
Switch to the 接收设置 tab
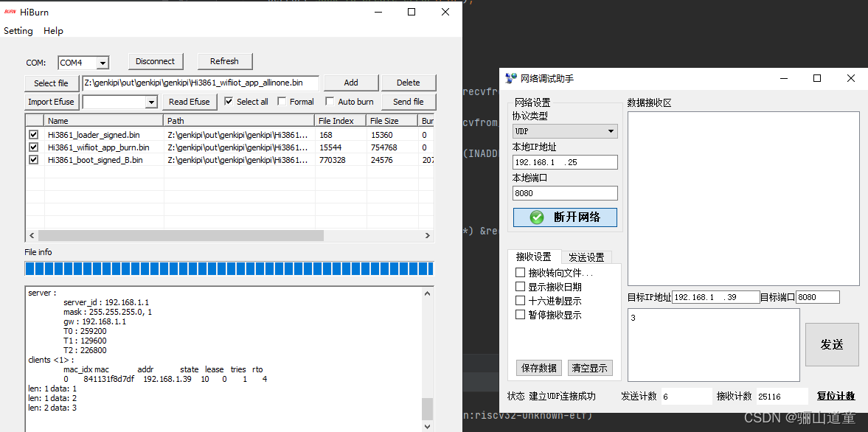(x=534, y=257)
